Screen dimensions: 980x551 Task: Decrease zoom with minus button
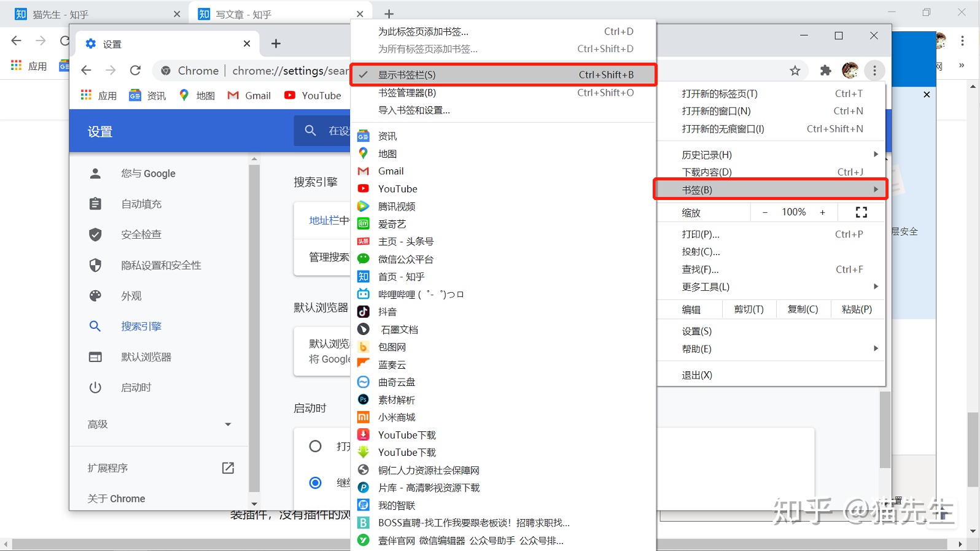pyautogui.click(x=764, y=212)
